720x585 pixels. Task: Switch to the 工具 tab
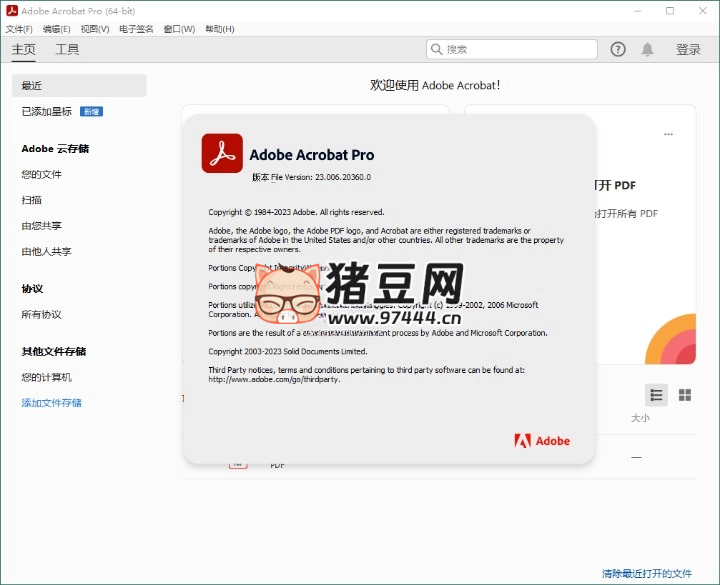point(67,49)
